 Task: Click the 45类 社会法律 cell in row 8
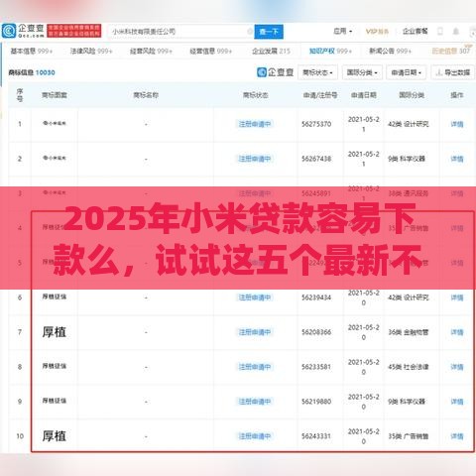[409, 367]
